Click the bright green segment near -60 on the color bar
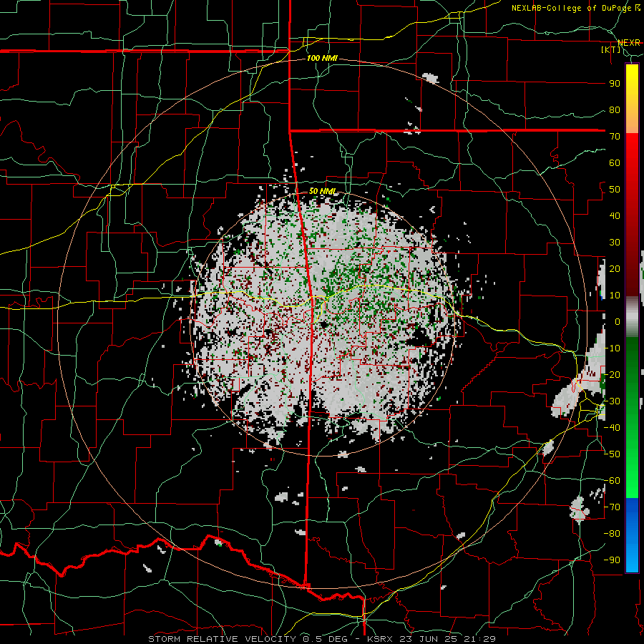This screenshot has height=644, width=644. coord(632,481)
